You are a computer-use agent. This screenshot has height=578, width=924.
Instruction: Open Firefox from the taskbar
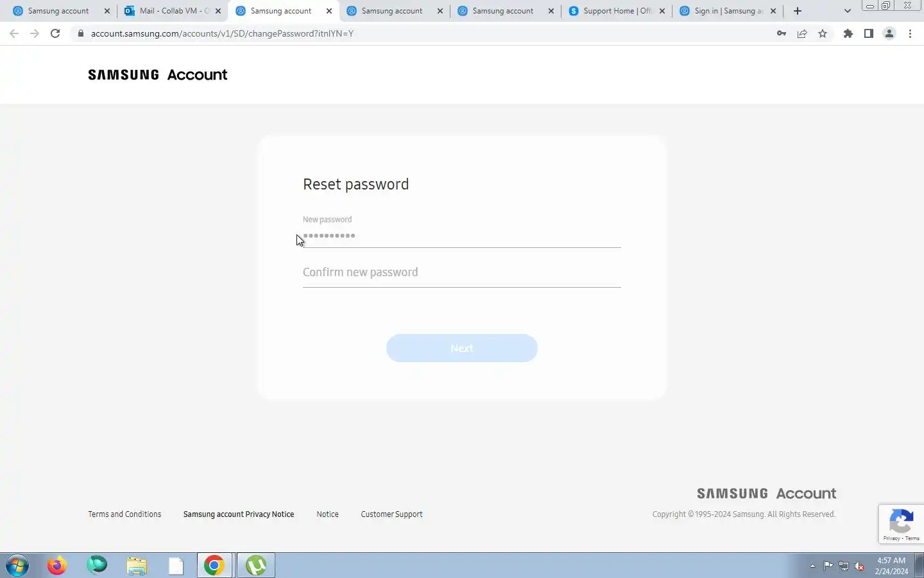coord(57,565)
